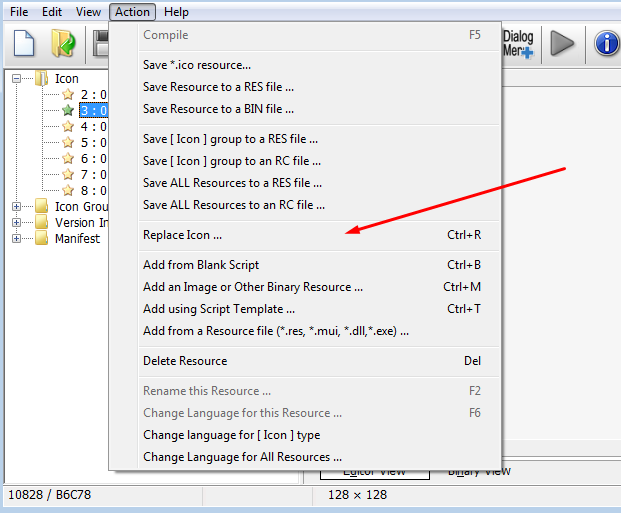Click the blue info About icon
Image resolution: width=621 pixels, height=513 pixels.
pos(606,44)
